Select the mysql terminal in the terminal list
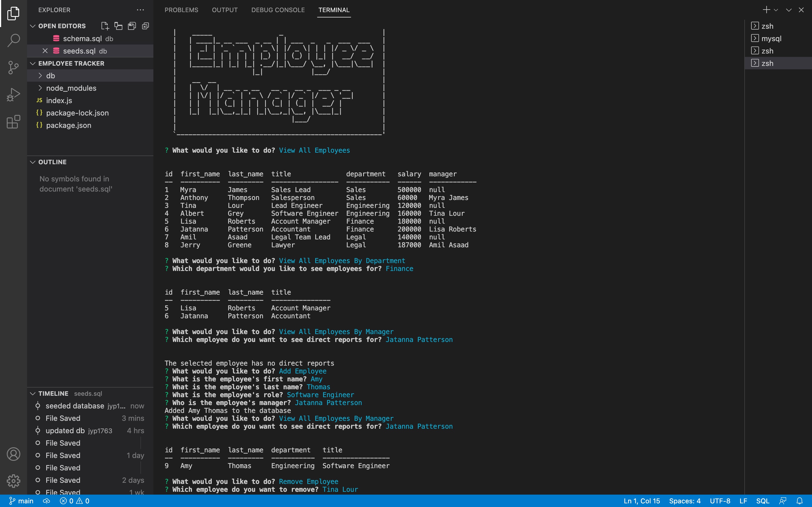This screenshot has width=812, height=507. coord(771,38)
